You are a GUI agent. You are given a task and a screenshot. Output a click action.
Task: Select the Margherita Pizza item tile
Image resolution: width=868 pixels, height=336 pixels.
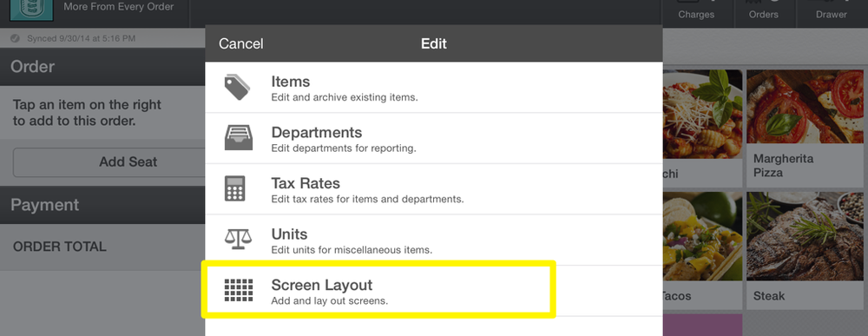click(805, 128)
